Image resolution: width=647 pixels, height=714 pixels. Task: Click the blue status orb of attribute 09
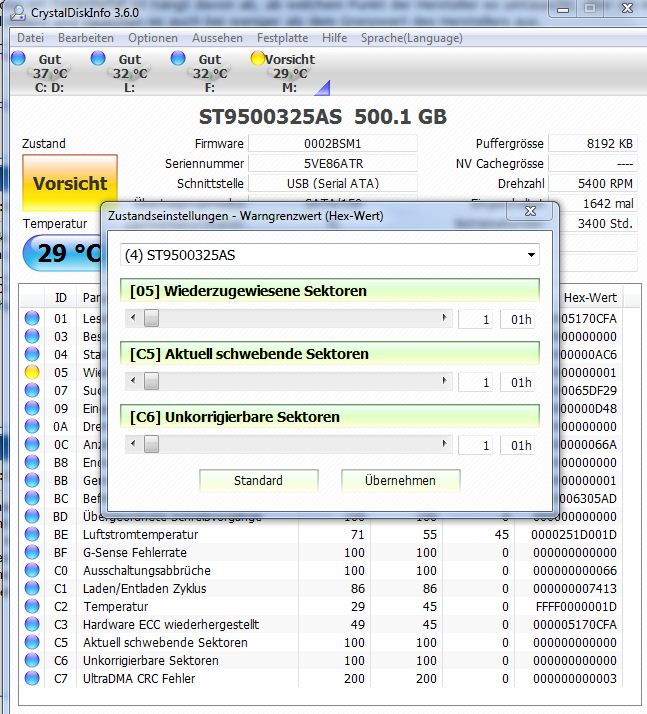pyautogui.click(x=32, y=408)
